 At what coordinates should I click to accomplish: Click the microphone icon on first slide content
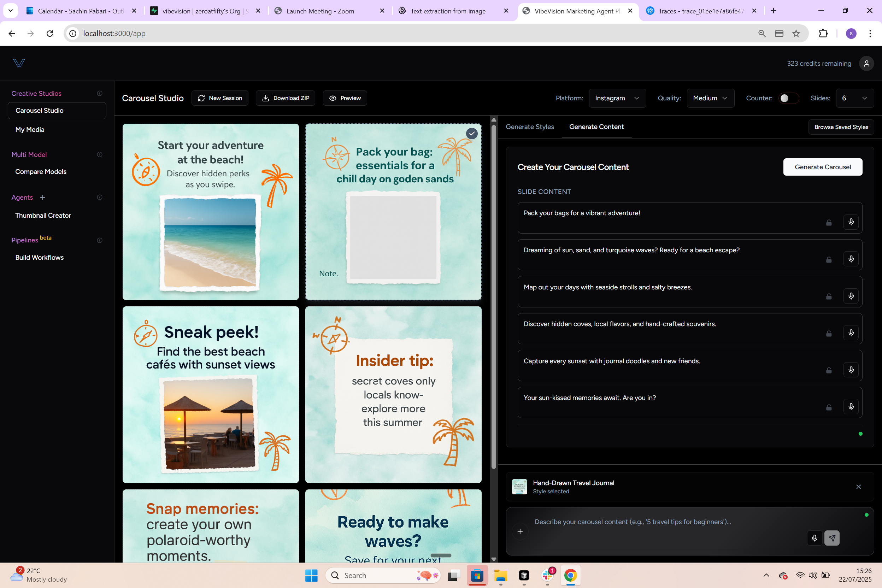851,222
